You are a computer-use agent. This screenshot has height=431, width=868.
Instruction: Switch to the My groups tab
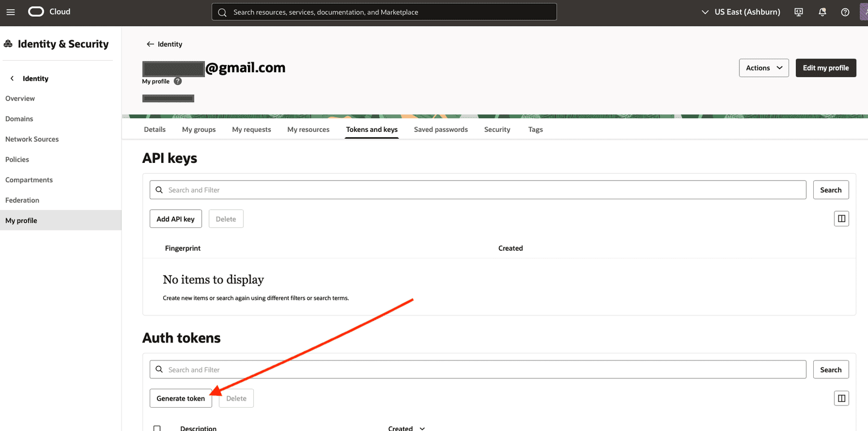(199, 130)
